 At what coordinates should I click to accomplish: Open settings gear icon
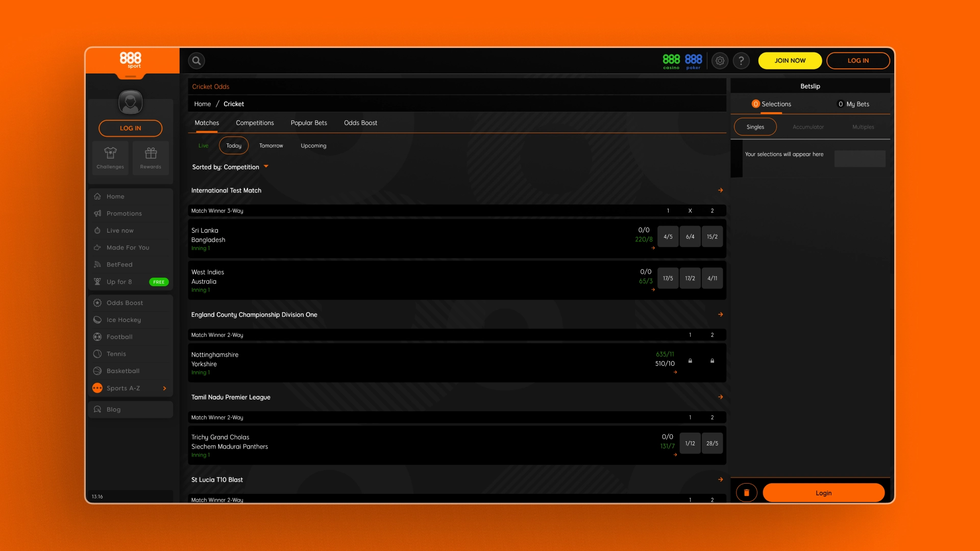pos(720,61)
